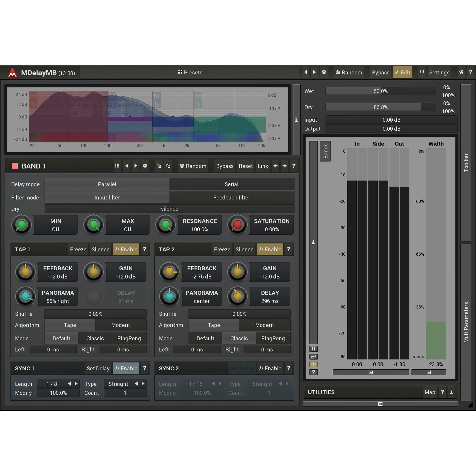Open the Band 1 presets grid icon

pos(117,166)
